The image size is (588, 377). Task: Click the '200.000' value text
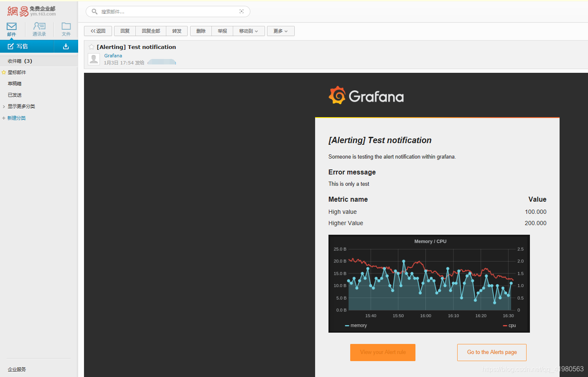(x=536, y=223)
